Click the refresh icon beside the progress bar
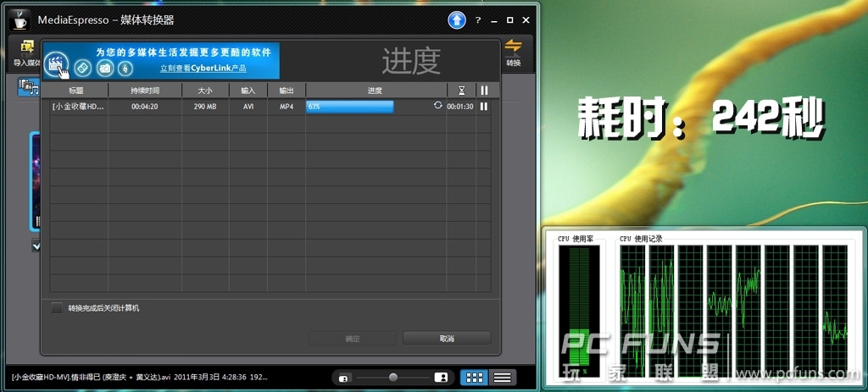This screenshot has height=392, width=868. 437,106
